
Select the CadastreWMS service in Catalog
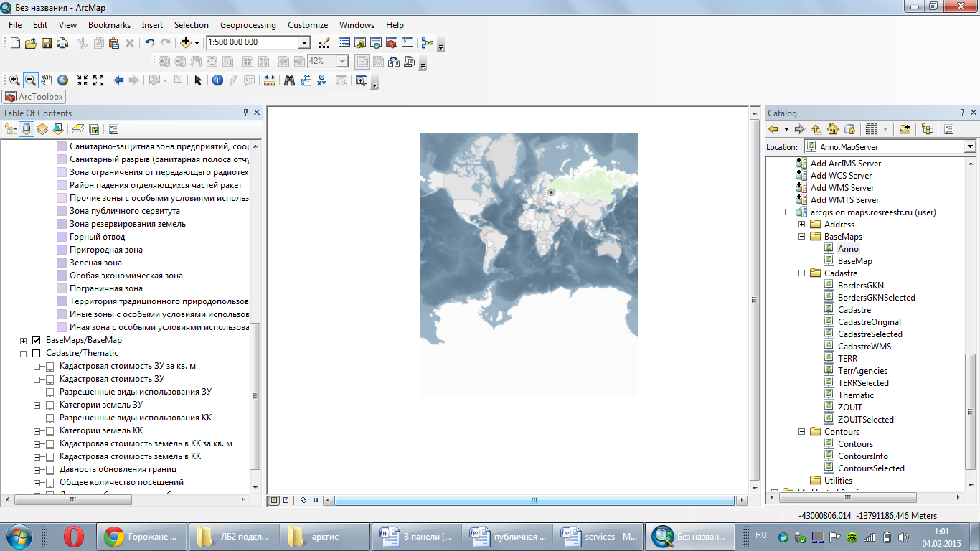864,347
